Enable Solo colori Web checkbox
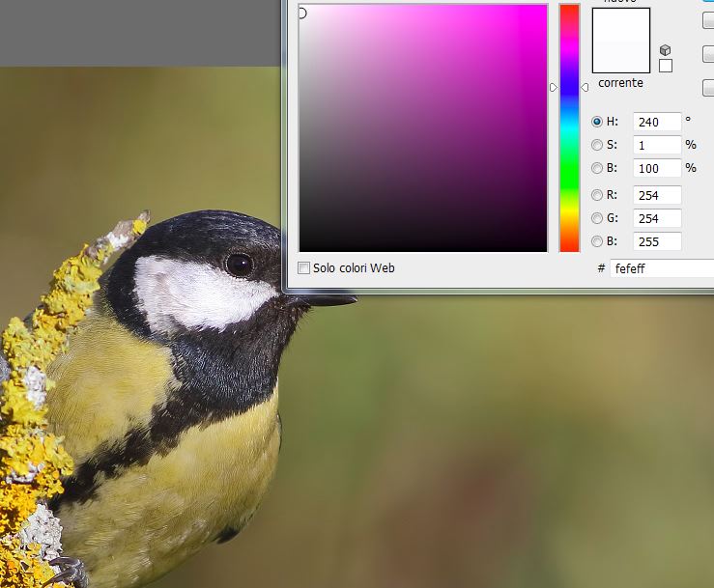Viewport: 714px width, 588px height. tap(303, 268)
